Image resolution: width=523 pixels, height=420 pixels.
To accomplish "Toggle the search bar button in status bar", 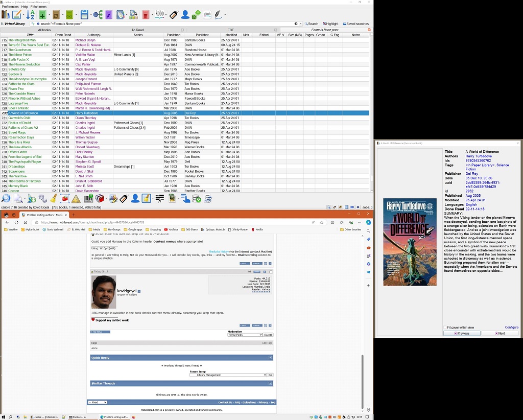I will click(x=328, y=207).
